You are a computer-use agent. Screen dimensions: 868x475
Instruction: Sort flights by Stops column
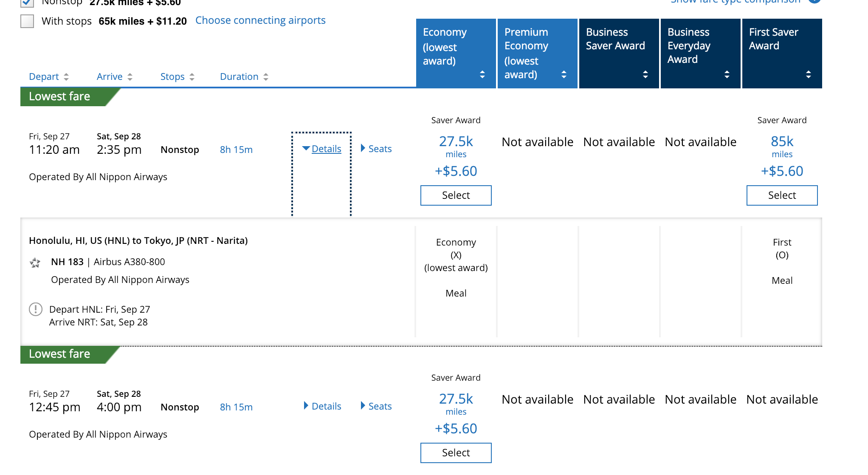pos(178,76)
